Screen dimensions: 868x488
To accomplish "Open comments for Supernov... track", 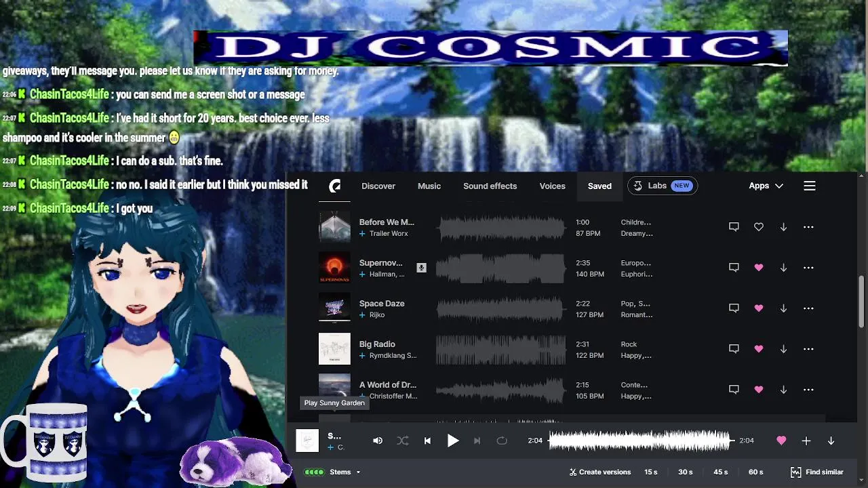I will (734, 268).
